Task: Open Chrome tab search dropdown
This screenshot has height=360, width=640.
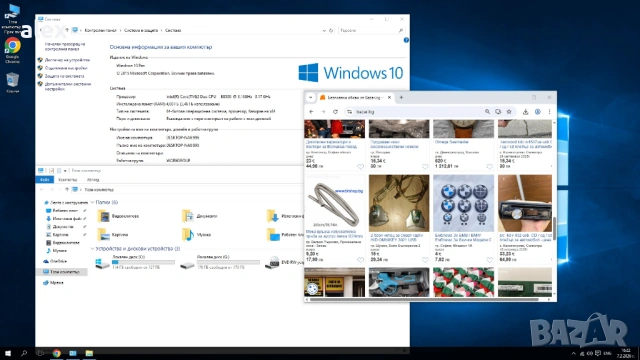Action: [x=311, y=98]
